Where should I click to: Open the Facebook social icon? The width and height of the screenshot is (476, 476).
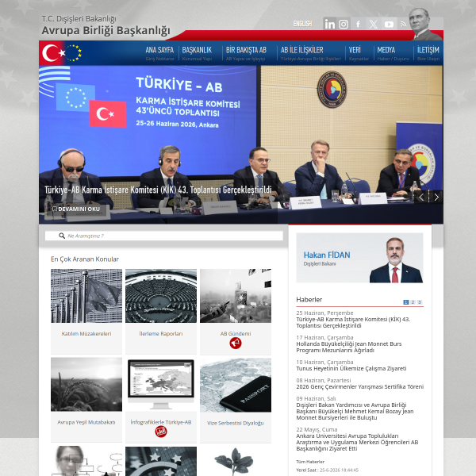click(359, 24)
